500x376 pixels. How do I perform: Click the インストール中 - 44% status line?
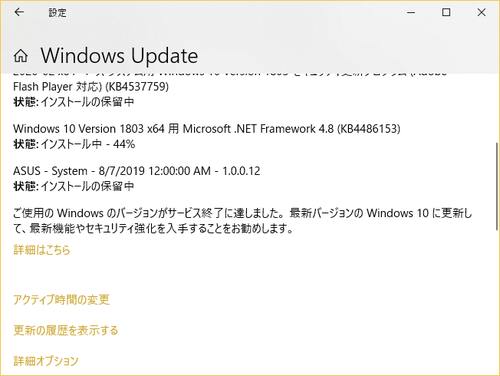point(74,144)
